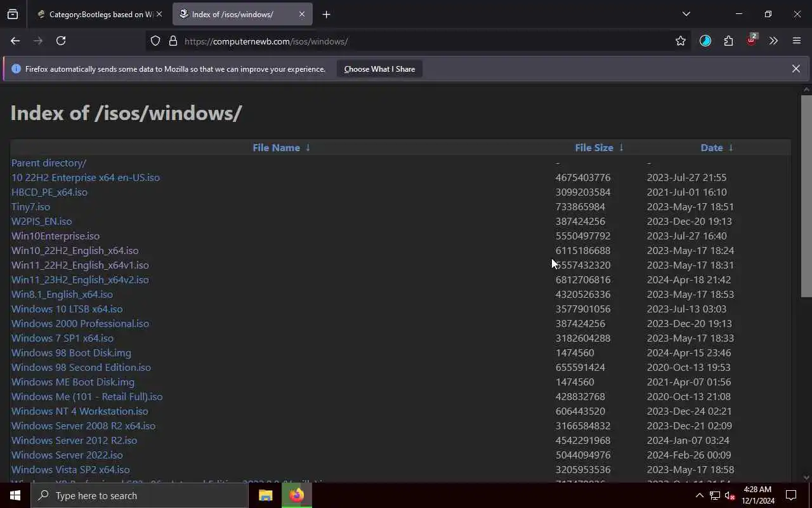Screen dimensions: 812x508
Task: Show hidden system tray icons
Action: [x=699, y=495]
